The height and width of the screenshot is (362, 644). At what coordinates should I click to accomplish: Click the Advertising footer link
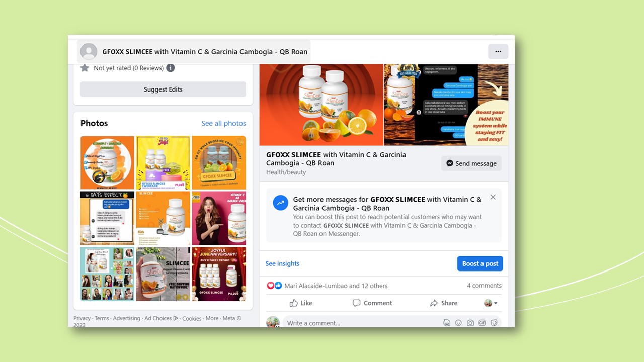[x=126, y=318]
